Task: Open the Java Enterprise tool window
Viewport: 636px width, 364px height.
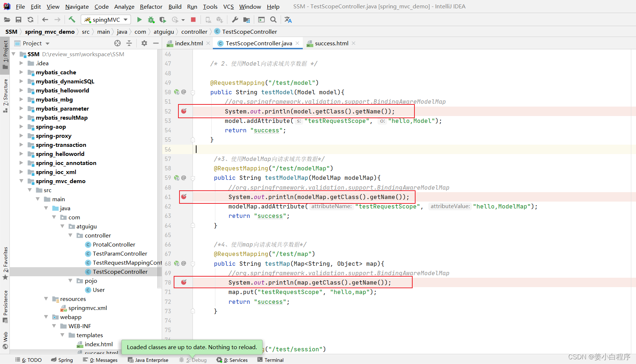Action: click(148, 360)
